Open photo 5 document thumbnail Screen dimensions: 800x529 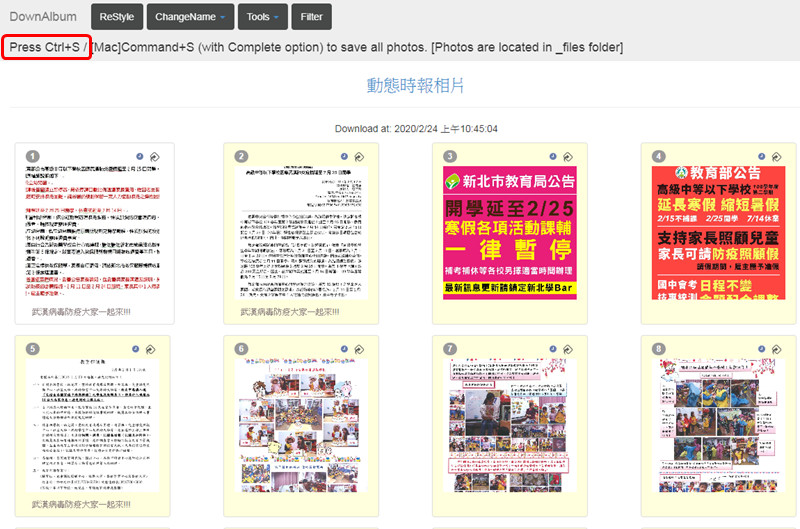(x=92, y=425)
